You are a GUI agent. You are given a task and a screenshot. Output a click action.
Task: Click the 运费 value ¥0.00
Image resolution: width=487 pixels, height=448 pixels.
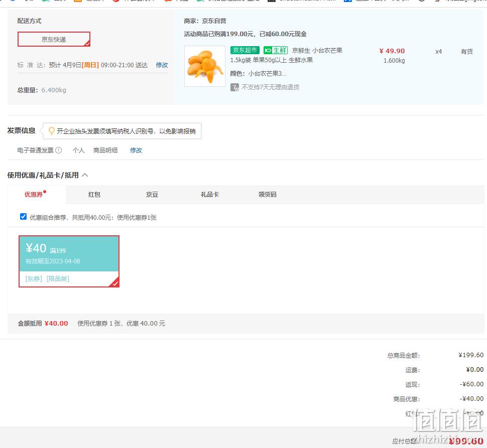coord(475,370)
